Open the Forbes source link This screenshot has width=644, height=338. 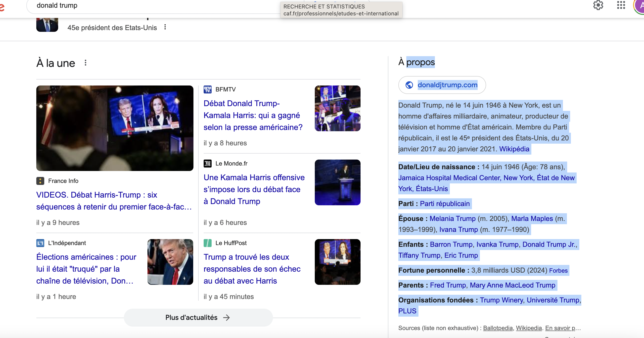pos(558,271)
